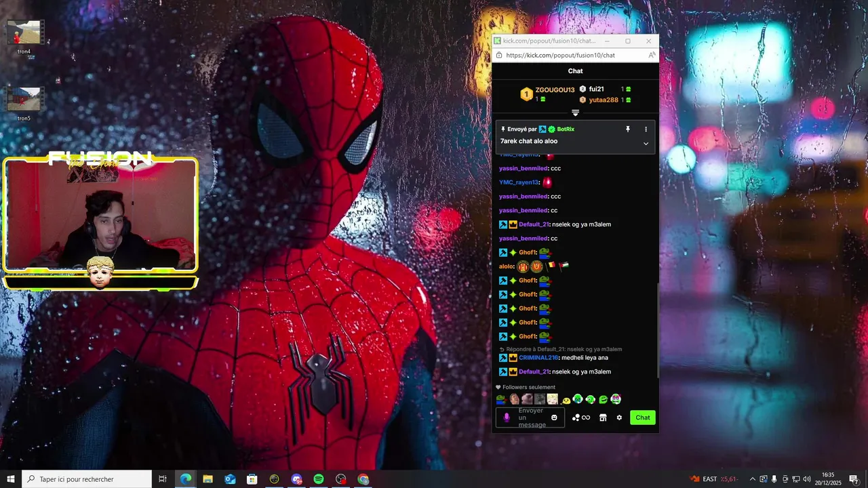Open File Explorer in the taskbar
The height and width of the screenshot is (488, 868).
click(x=208, y=479)
